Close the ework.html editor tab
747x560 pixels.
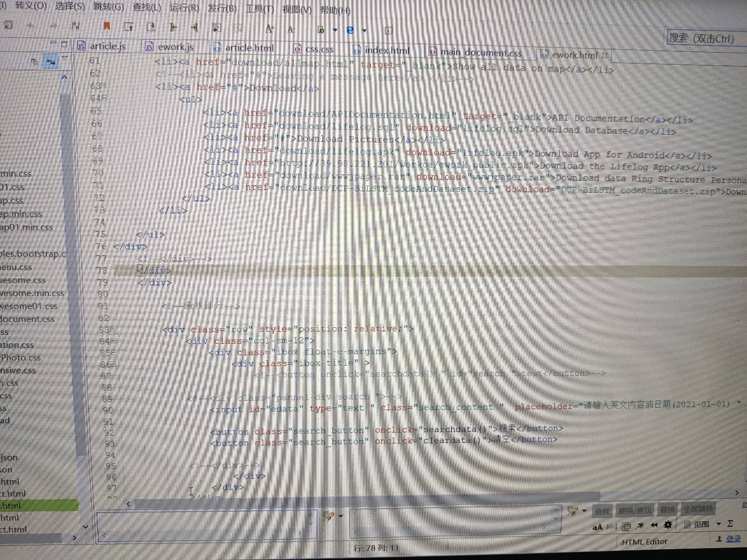tap(604, 55)
